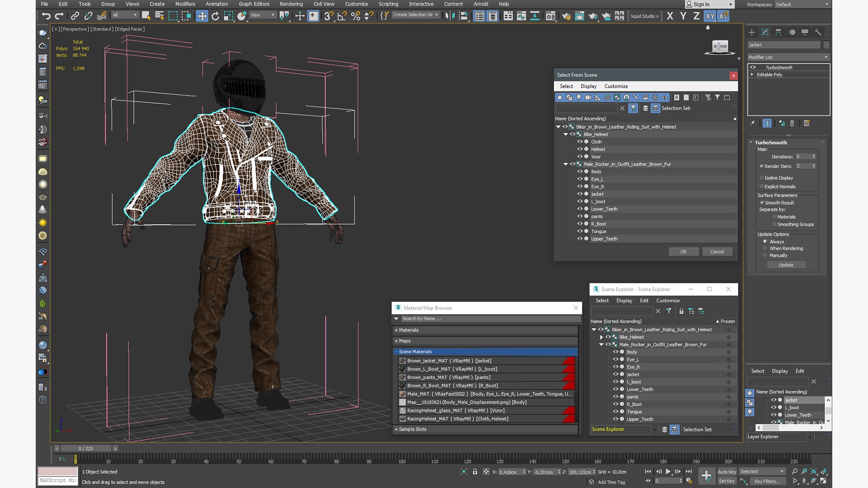Click sun light icon in left toolbar
Image resolution: width=868 pixels, height=488 pixels.
tap(42, 223)
